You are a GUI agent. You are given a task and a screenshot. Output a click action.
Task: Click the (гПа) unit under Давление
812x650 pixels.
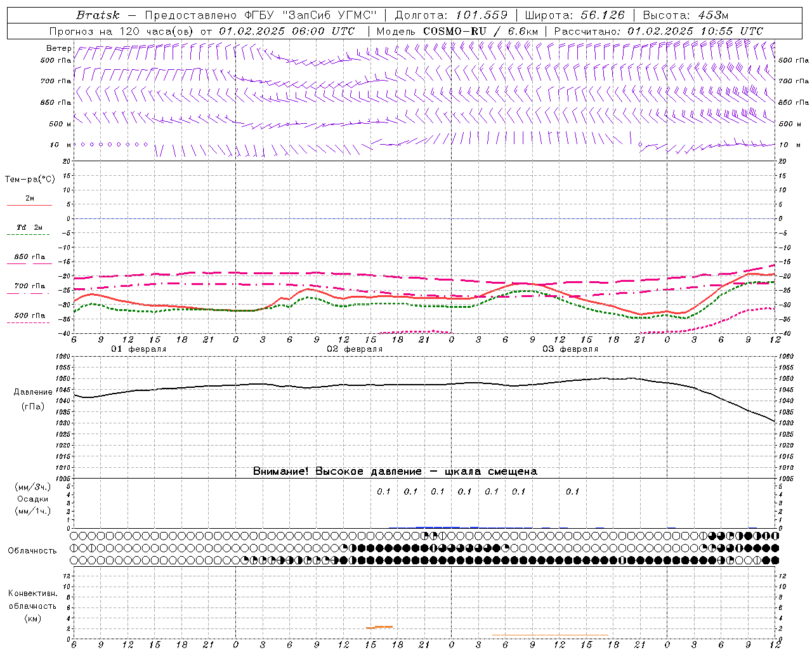pyautogui.click(x=33, y=407)
